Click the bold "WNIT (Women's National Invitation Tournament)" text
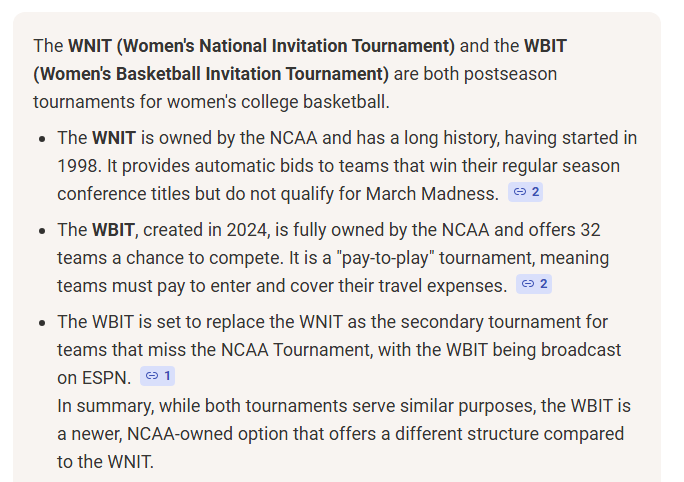The height and width of the screenshot is (482, 684). [x=261, y=46]
